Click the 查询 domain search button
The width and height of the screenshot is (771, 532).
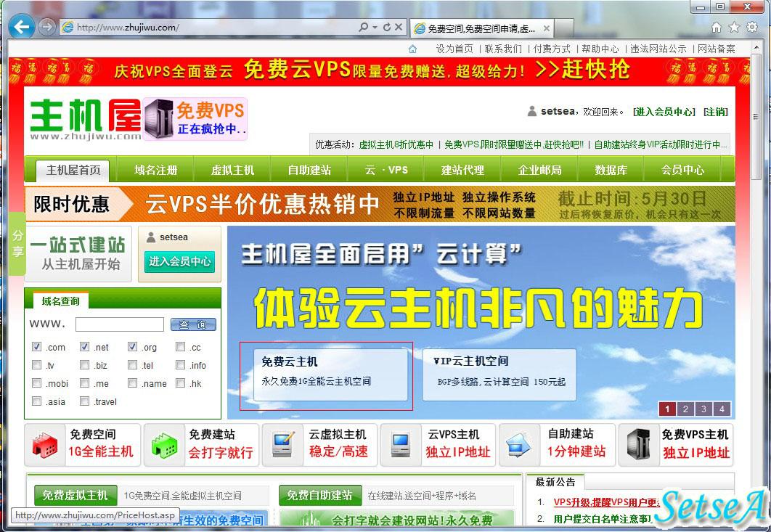[x=193, y=324]
